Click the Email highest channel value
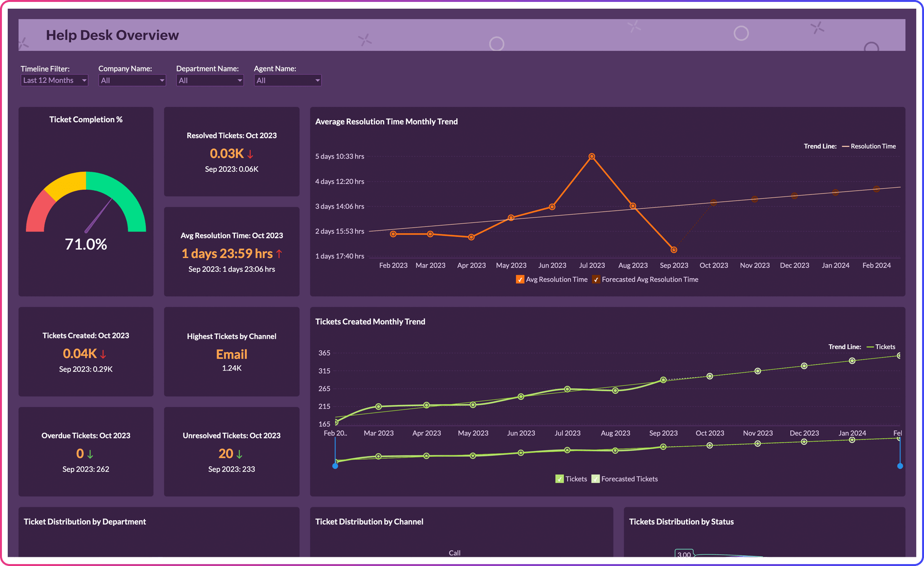924x566 pixels. (x=231, y=354)
